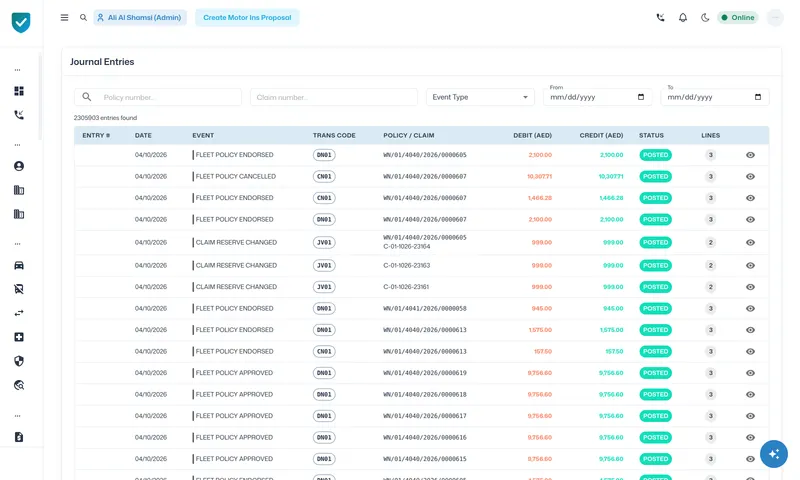Click the magnifier in policy number field

coord(87,97)
